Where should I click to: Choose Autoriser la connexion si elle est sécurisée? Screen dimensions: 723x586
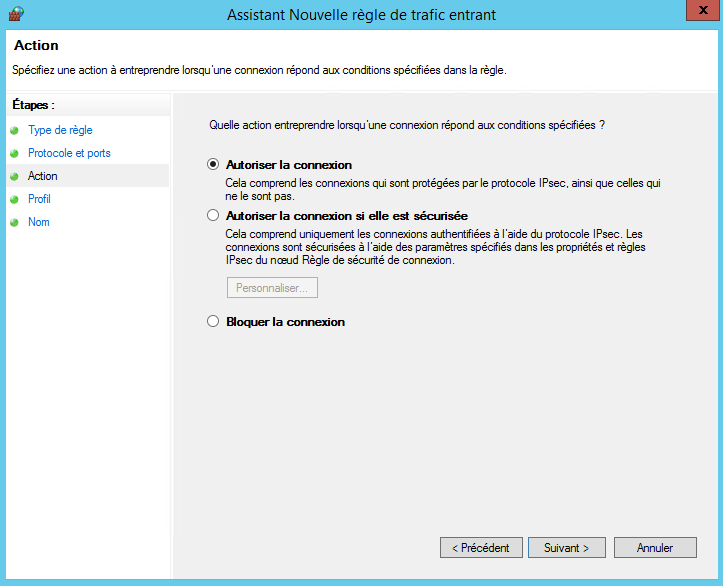tap(212, 215)
